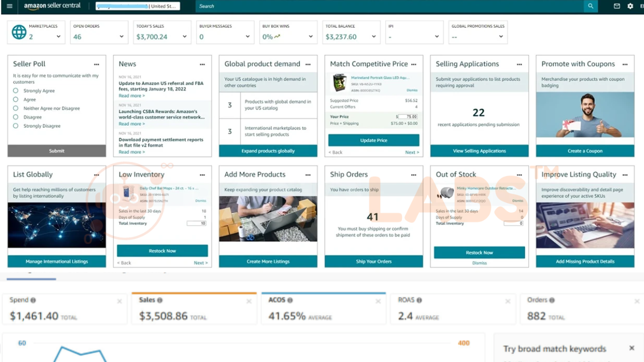This screenshot has height=362, width=644.
Task: Expand the Total Balance dropdown
Action: [x=373, y=37]
